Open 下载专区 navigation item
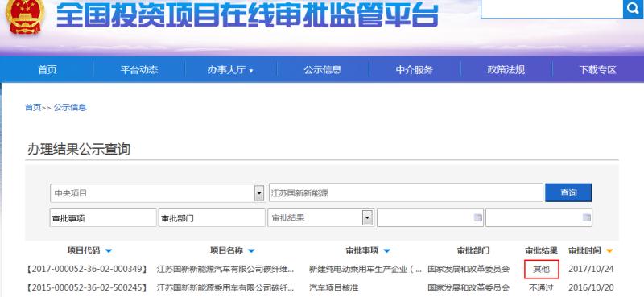The width and height of the screenshot is (644, 297). [597, 70]
